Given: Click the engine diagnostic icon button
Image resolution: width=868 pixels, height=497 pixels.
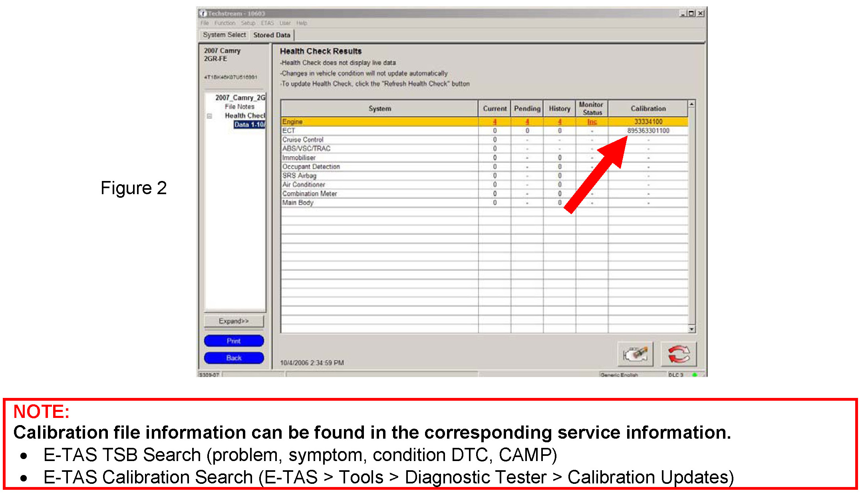Looking at the screenshot, I should point(635,354).
